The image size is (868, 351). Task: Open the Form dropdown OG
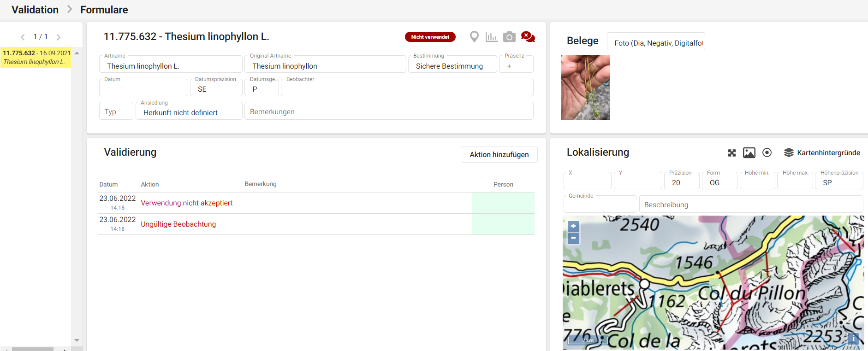pyautogui.click(x=719, y=181)
